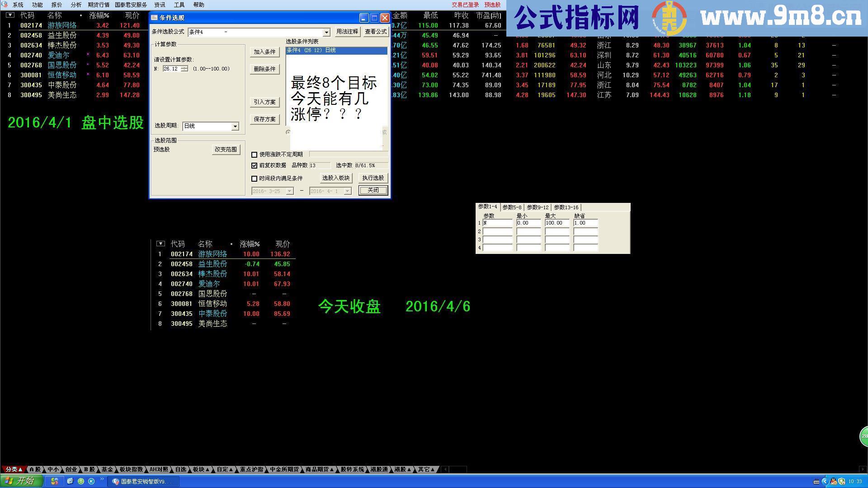
Task: Check the 时间段内满足条件 checkbox
Action: [x=254, y=178]
